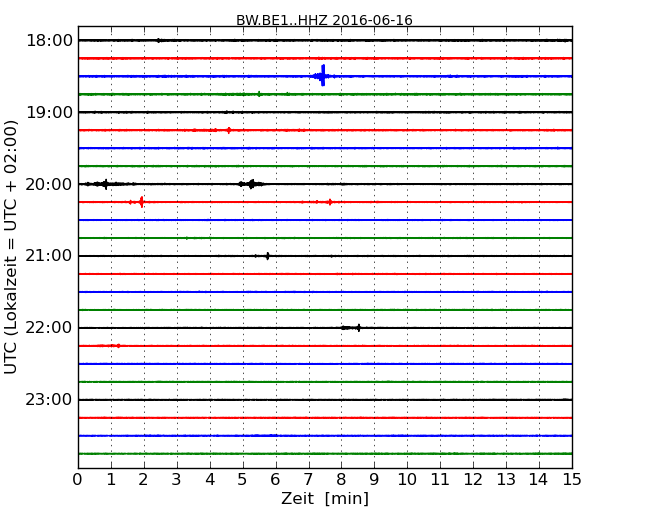Screen dimensions: 650x520
Task: Click the y-axis label 'UTC (Lokalzeit = UTC + 02:00)'
Action: click(x=10, y=247)
